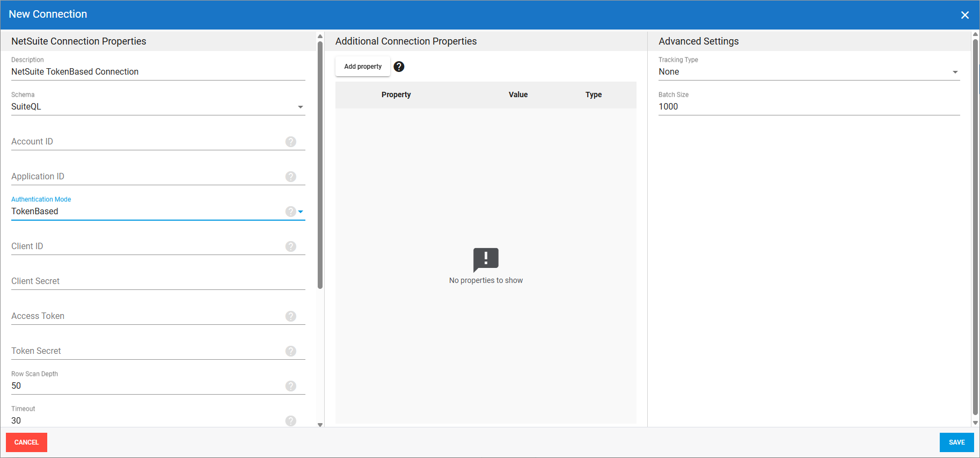The height and width of the screenshot is (458, 980).
Task: Click the Property column header
Action: pyautogui.click(x=396, y=94)
